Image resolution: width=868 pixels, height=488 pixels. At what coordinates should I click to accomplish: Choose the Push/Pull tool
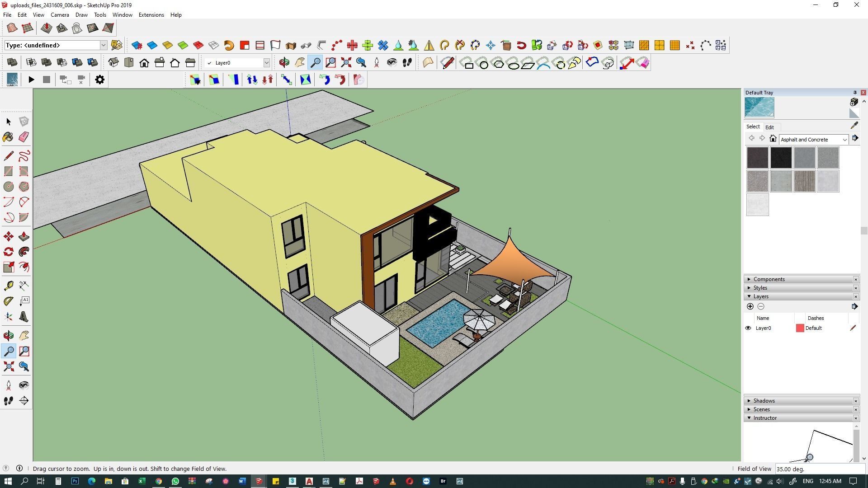(24, 237)
